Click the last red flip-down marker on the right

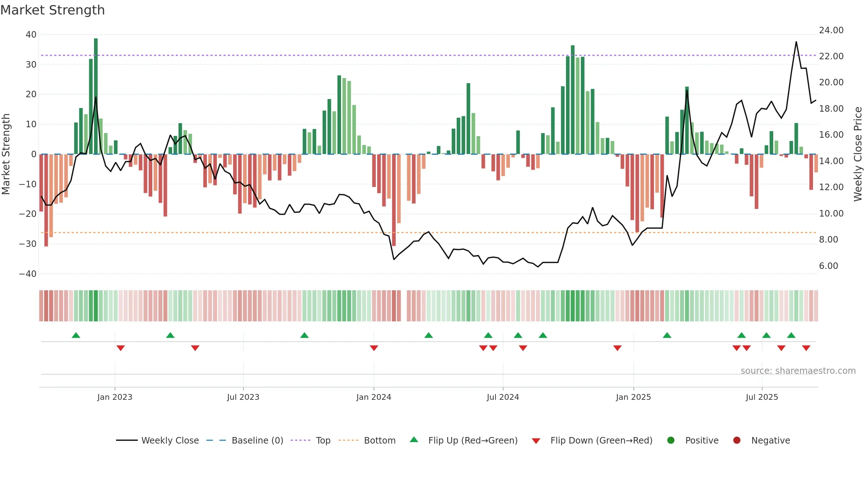click(806, 348)
